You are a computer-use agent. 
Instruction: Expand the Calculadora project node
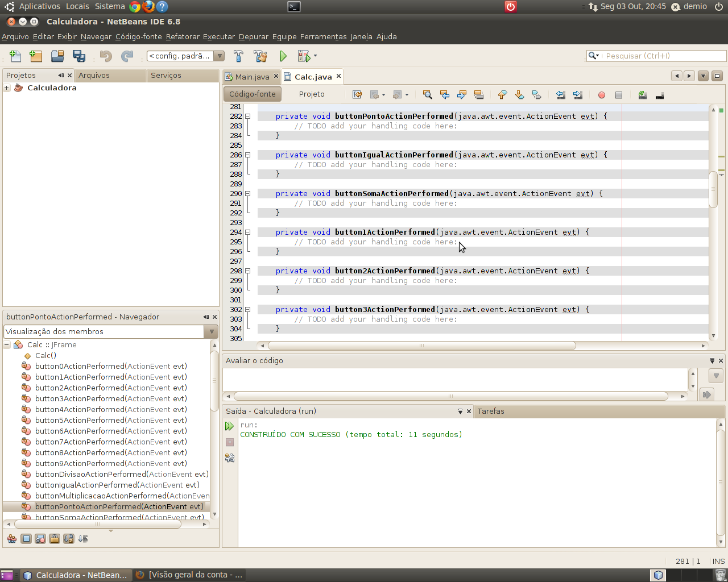(x=7, y=88)
